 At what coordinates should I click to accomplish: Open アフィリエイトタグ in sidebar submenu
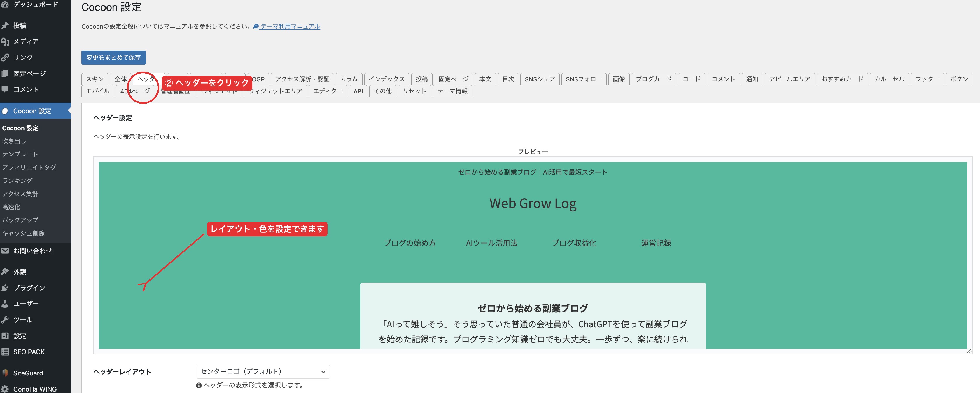coord(29,168)
